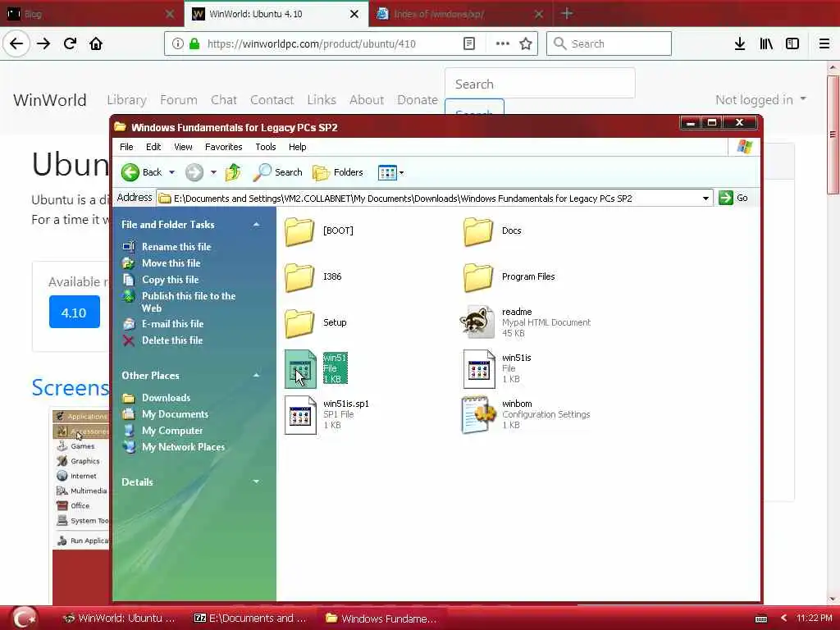
Task: Select the readme HTML document
Action: [526, 322]
